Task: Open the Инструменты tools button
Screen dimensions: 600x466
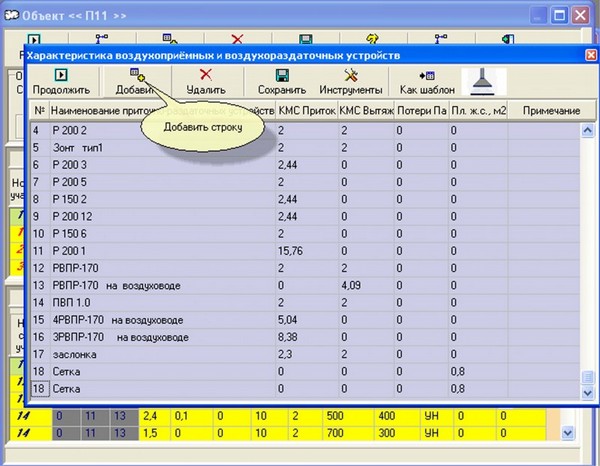Action: point(351,81)
